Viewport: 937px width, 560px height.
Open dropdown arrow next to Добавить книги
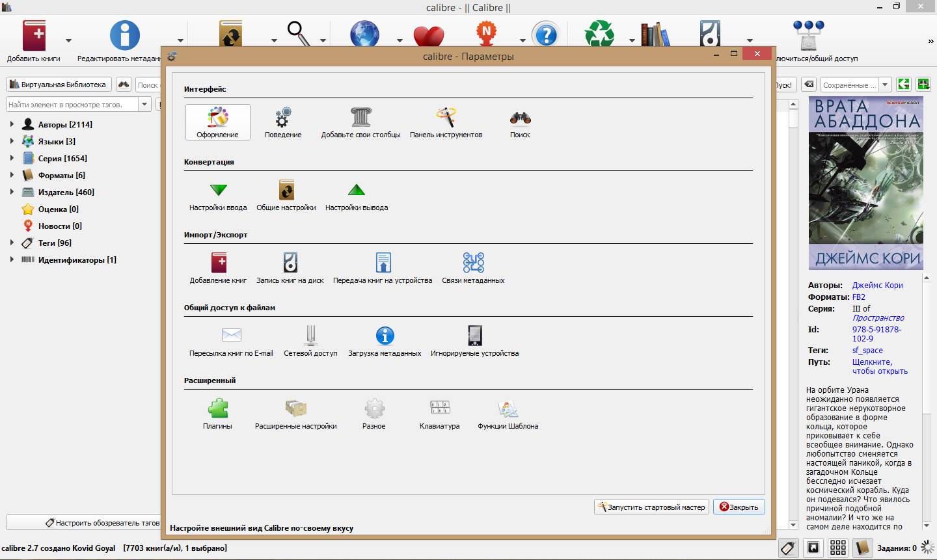coord(68,41)
